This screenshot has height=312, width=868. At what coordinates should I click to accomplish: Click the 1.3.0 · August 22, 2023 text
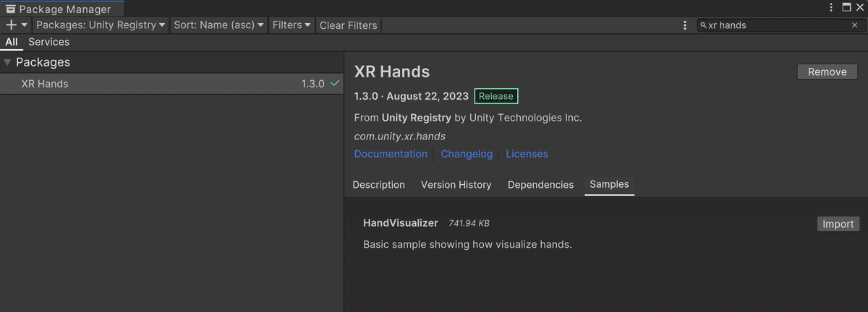tap(412, 96)
